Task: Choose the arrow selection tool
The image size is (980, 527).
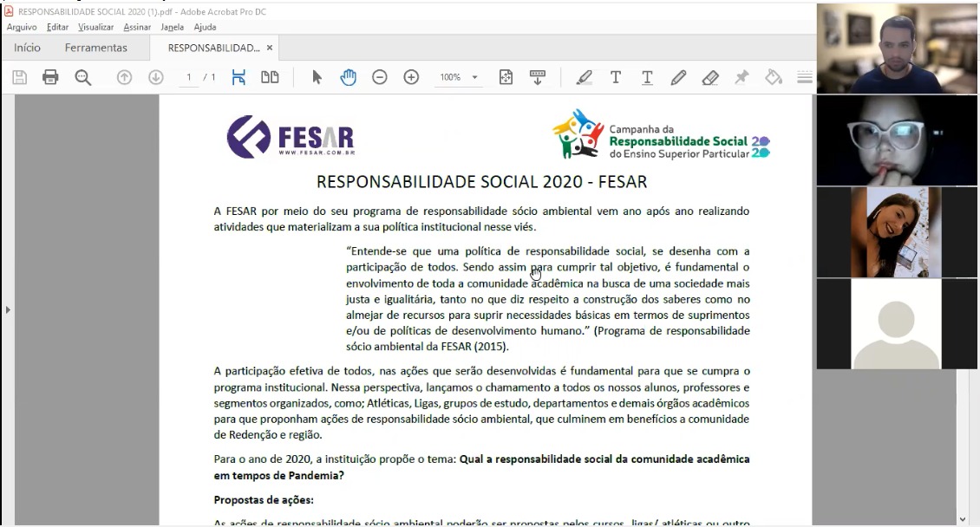Action: (317, 77)
